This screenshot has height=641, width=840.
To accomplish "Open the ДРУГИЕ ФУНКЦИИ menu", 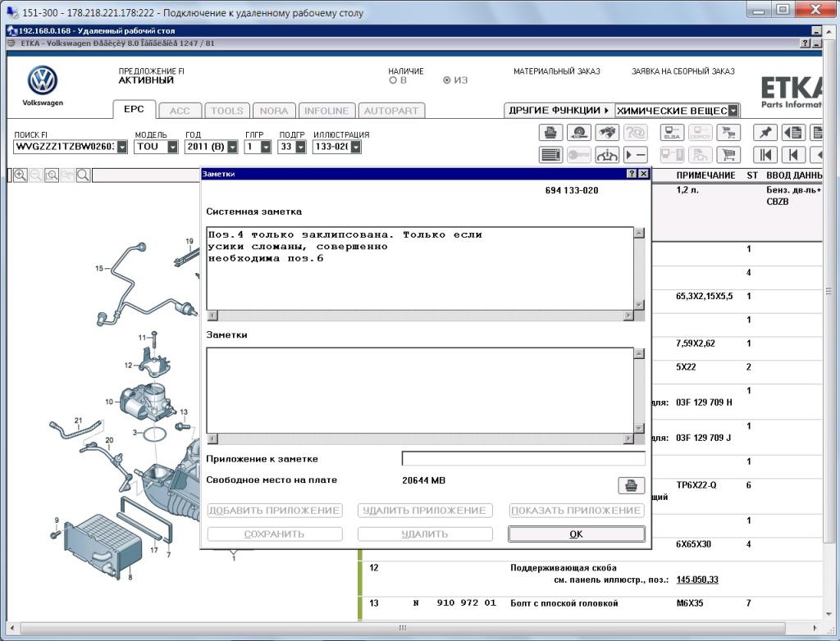I will click(559, 111).
